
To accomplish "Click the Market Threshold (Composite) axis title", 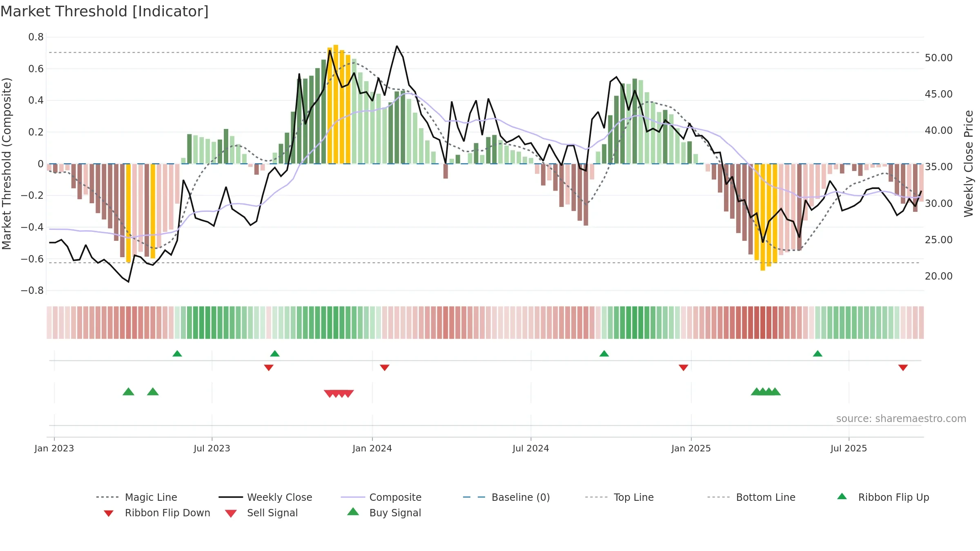I will coord(7,164).
